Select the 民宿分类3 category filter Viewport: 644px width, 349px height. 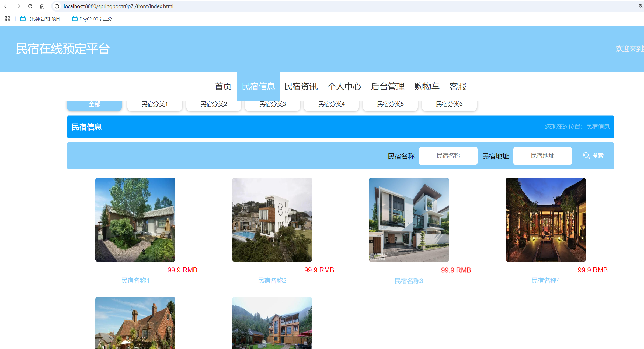272,104
